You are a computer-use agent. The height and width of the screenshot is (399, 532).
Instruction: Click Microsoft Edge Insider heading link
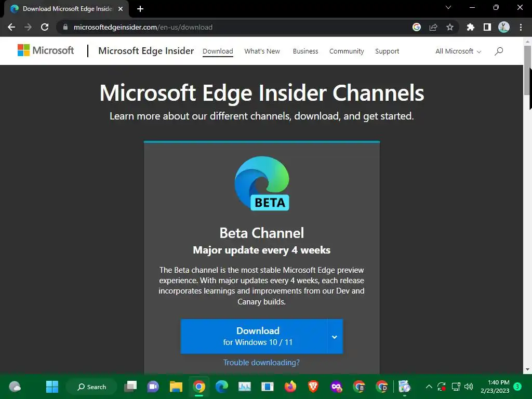tap(146, 51)
